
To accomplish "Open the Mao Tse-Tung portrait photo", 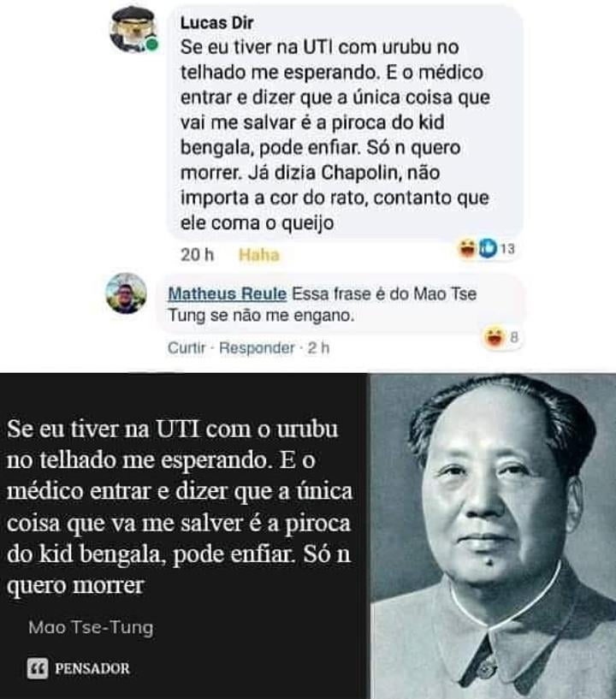I will click(493, 536).
